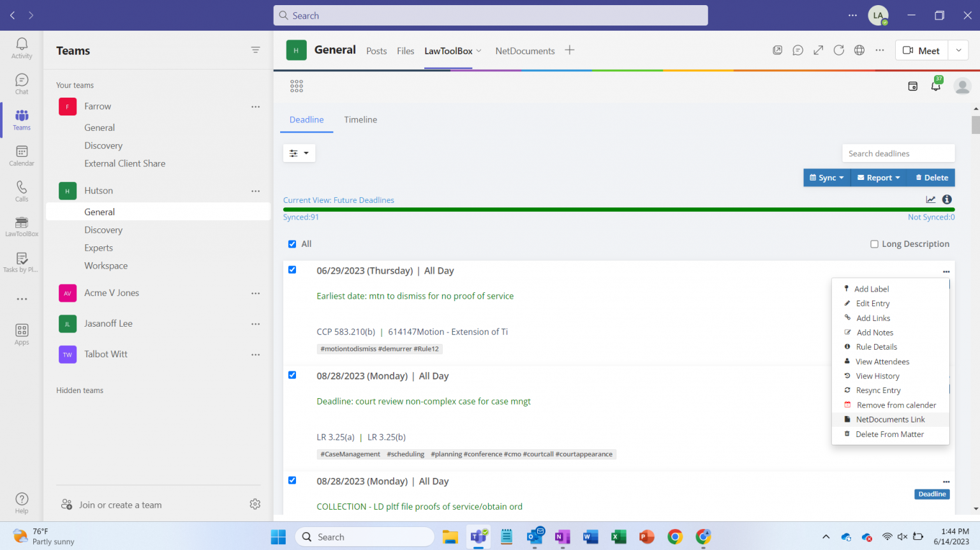Uncheck the All deadlines checkbox
Viewport: 980px width, 550px height.
pos(291,243)
